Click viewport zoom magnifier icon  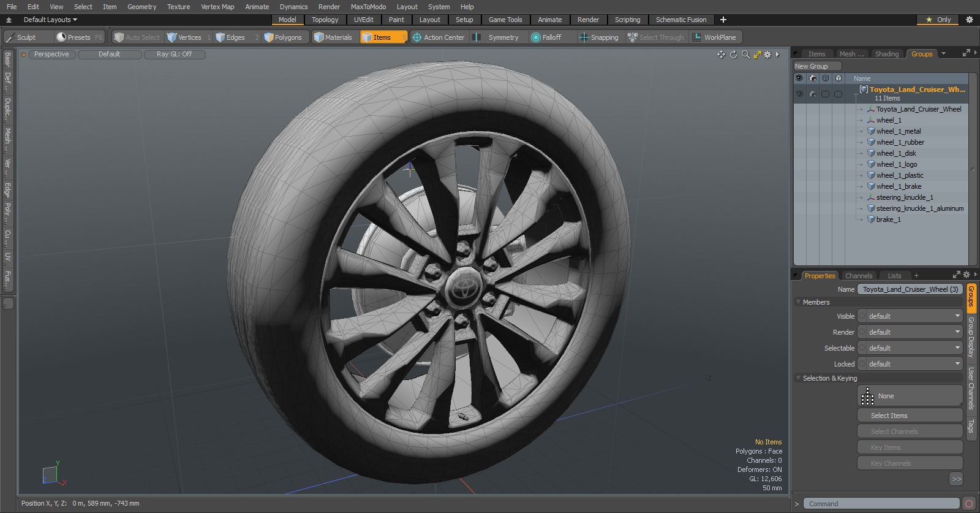click(x=745, y=55)
